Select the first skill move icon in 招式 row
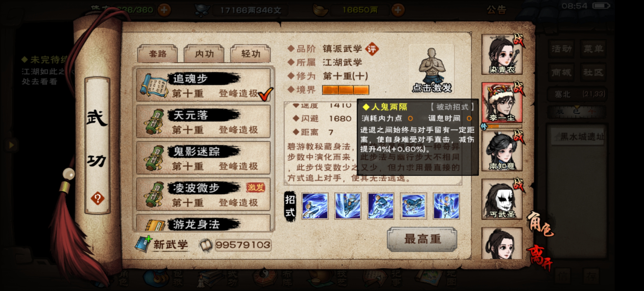Image resolution: width=644 pixels, height=291 pixels. (315, 206)
